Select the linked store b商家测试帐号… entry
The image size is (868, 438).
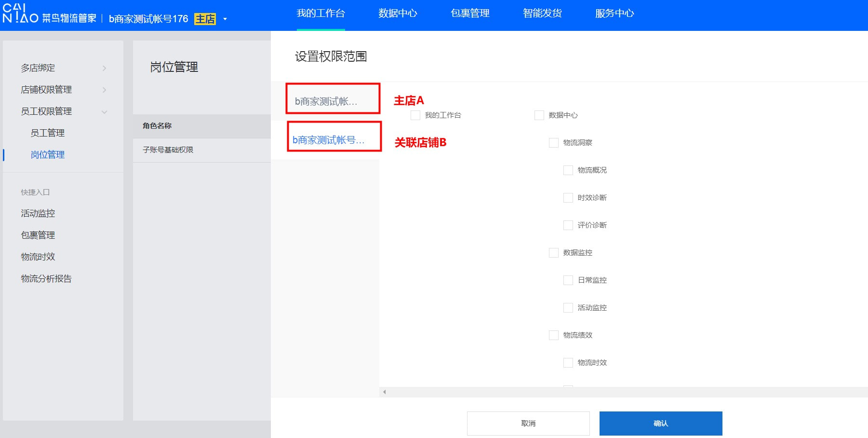[x=329, y=140]
